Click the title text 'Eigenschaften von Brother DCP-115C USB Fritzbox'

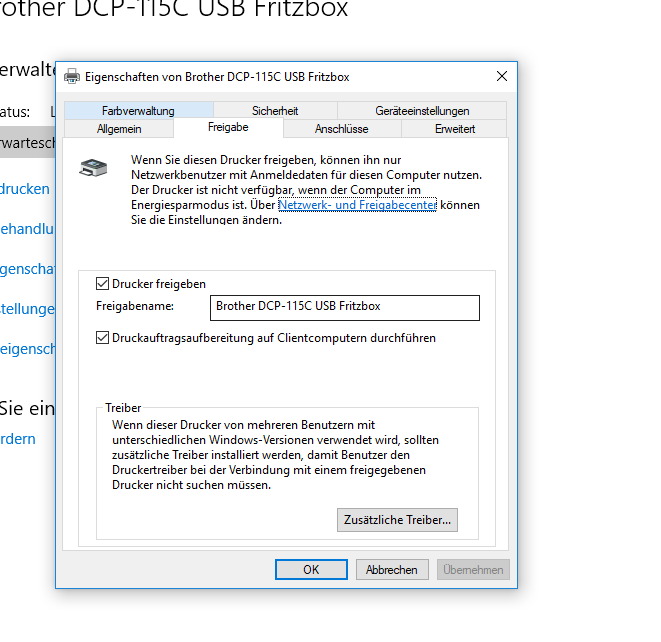point(217,77)
